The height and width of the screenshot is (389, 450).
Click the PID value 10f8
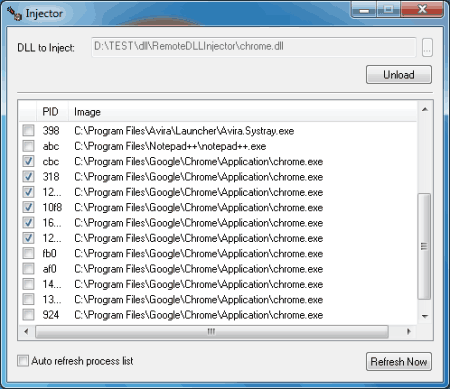point(52,207)
